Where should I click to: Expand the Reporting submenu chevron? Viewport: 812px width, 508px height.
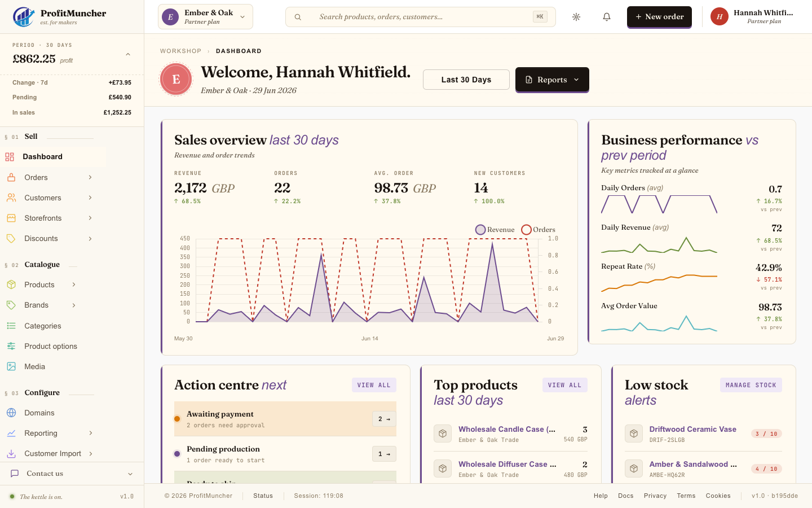(90, 433)
